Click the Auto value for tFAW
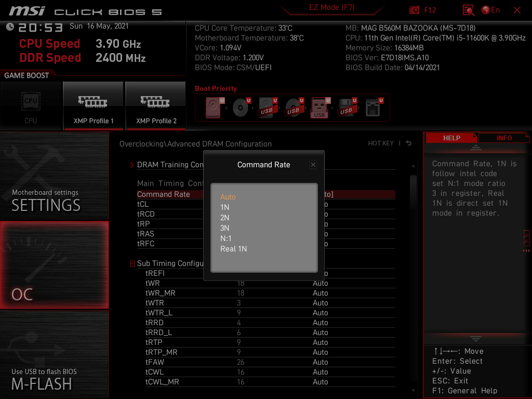This screenshot has width=532, height=399. tap(320, 362)
